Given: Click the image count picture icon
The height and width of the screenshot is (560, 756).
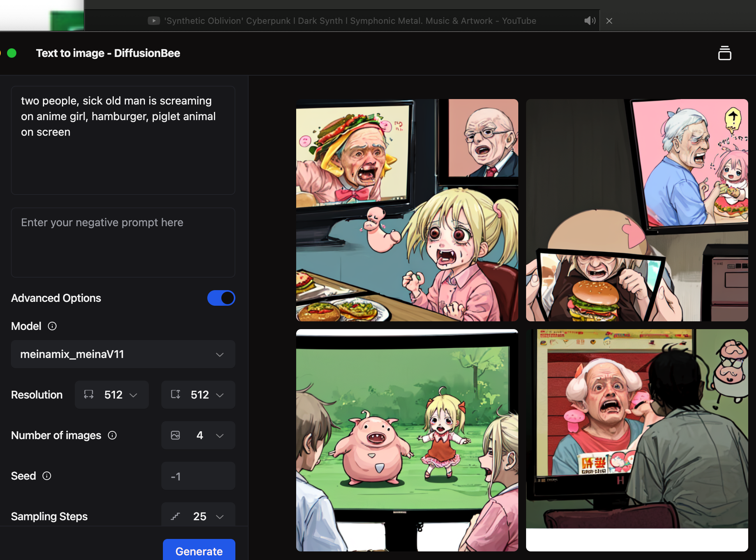Looking at the screenshot, I should [175, 435].
